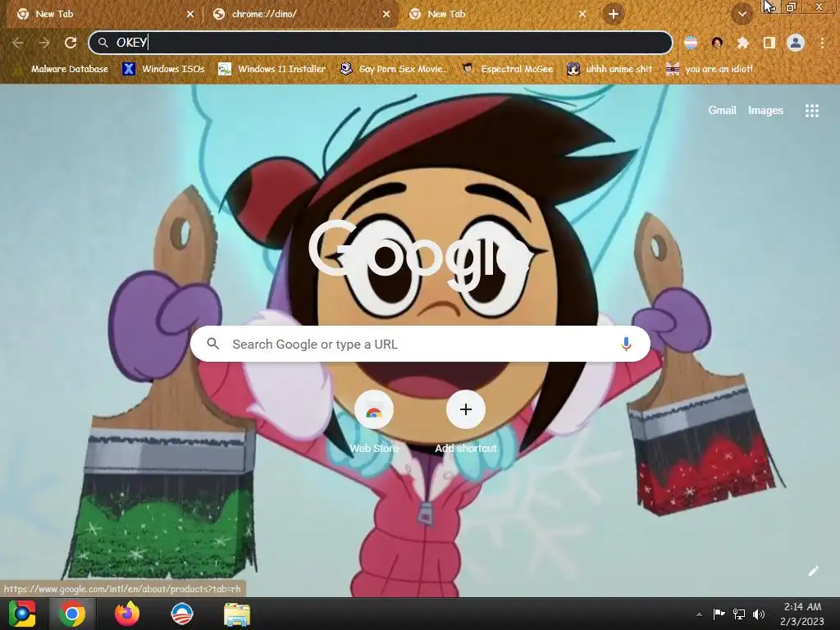Image resolution: width=840 pixels, height=630 pixels.
Task: Start voice search with the microphone
Action: 626,344
